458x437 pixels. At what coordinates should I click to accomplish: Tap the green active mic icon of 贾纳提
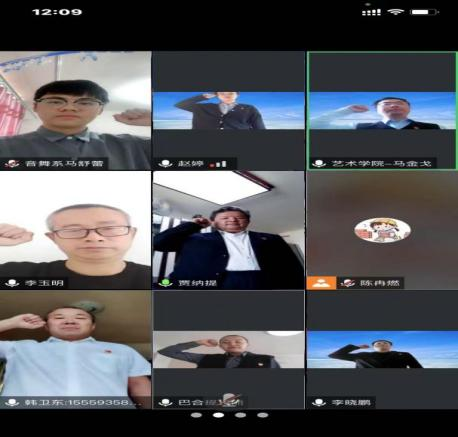click(x=165, y=283)
